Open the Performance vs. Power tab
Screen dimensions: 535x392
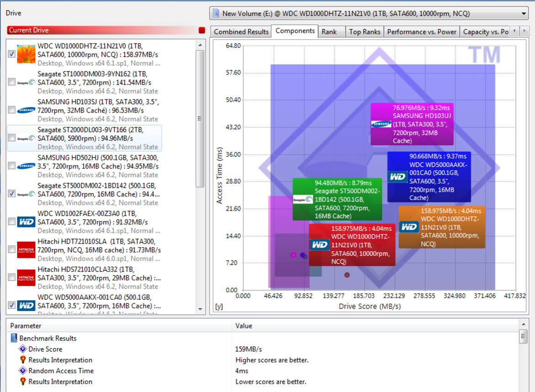422,32
